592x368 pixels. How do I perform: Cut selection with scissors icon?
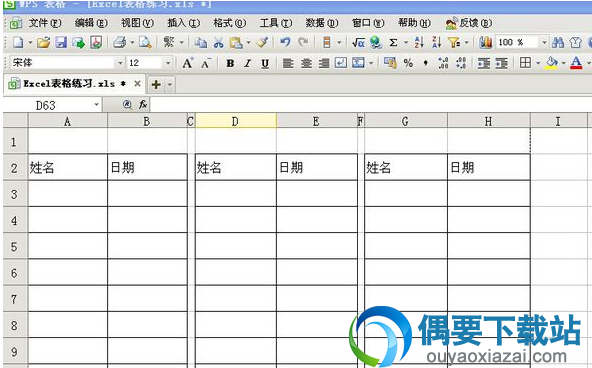[218, 42]
